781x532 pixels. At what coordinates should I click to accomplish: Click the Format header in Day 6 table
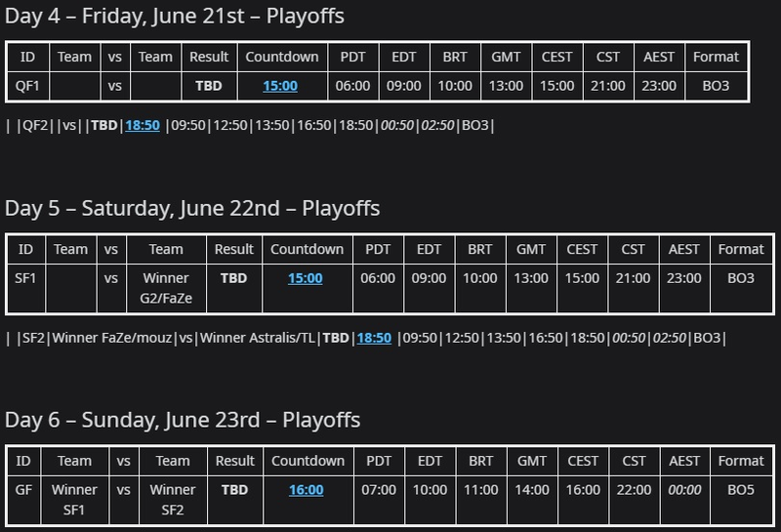click(741, 461)
